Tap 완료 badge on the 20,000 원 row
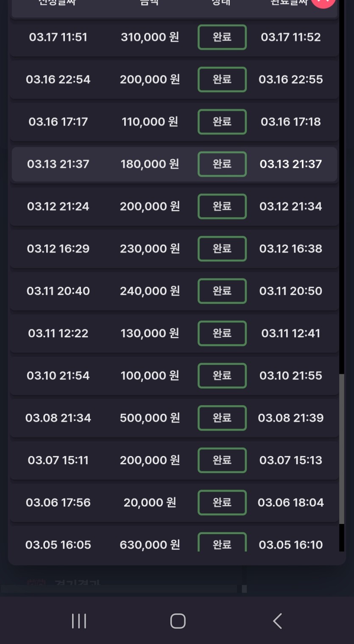Screen dimensions: 354x644 (222, 502)
